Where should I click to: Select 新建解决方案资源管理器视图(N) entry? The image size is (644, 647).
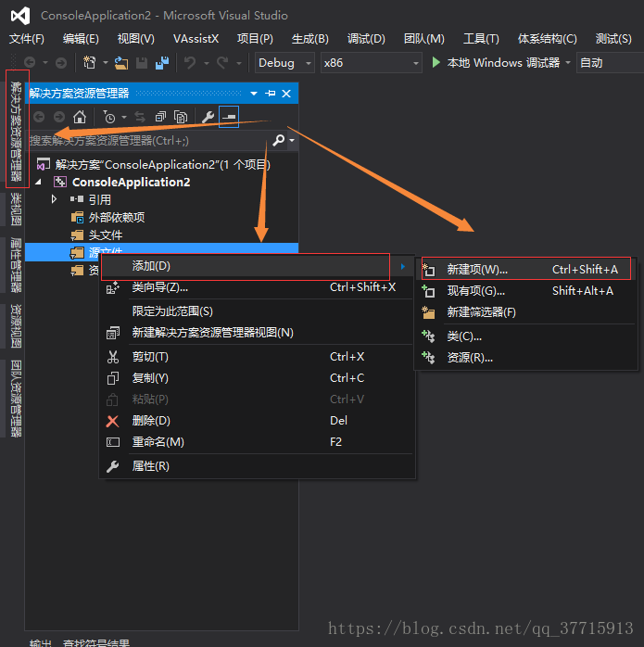pos(257,333)
